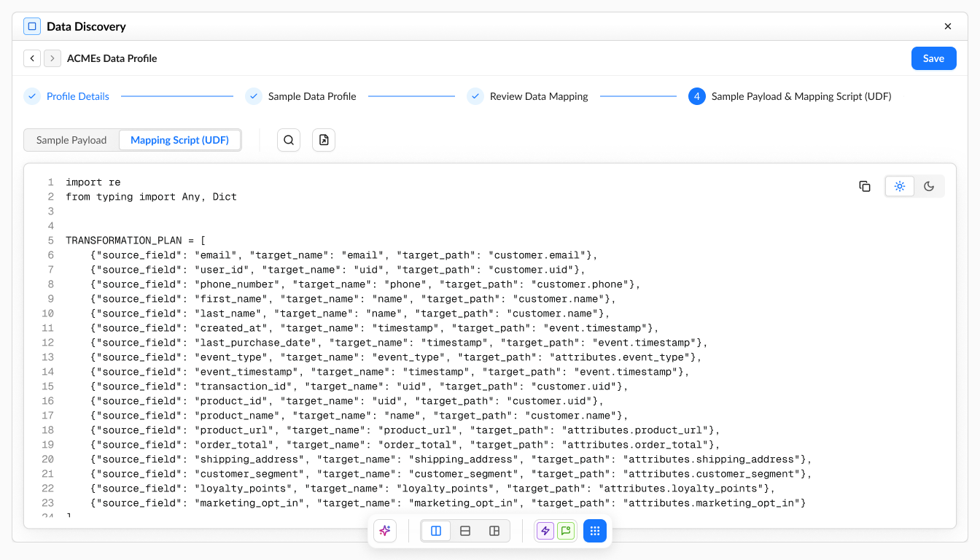The image size is (980, 560).
Task: Switch to the Sample Payload tab
Action: (x=71, y=140)
